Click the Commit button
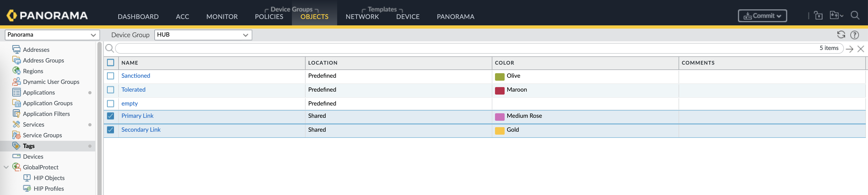 click(x=762, y=16)
